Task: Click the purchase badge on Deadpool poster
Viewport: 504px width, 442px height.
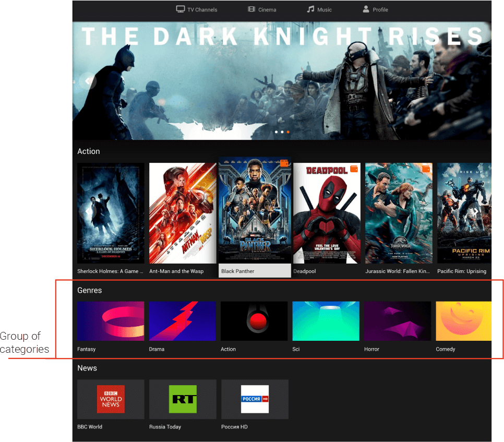Action: (354, 169)
